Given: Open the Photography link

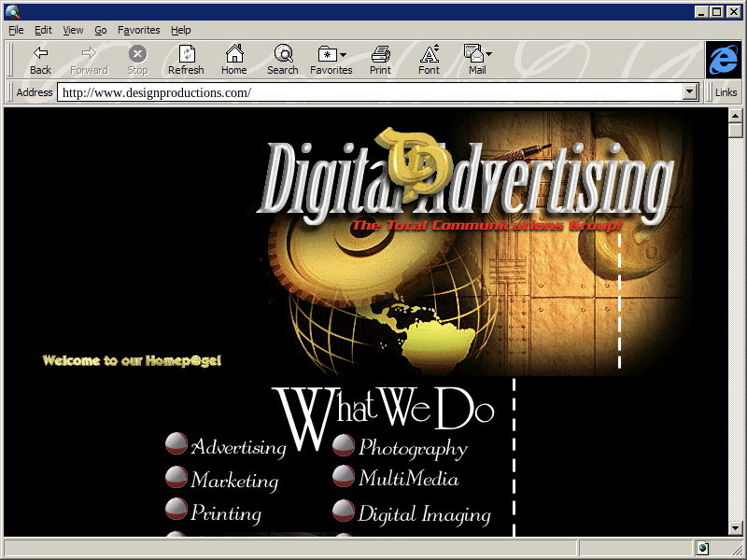Looking at the screenshot, I should coord(413,449).
